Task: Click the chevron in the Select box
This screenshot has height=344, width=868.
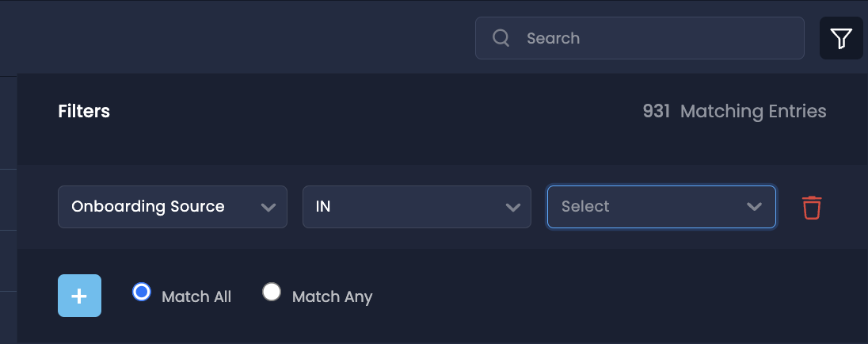Action: 754,207
